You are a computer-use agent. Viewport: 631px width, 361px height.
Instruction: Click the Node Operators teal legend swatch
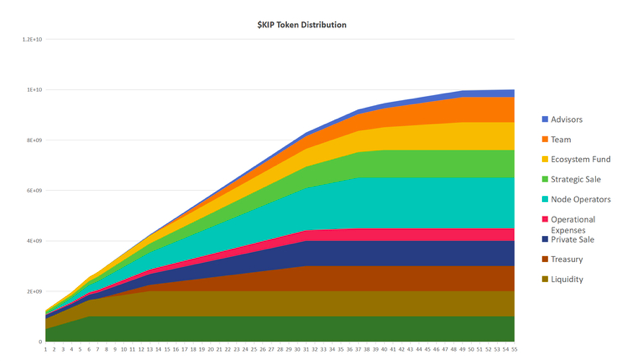(x=545, y=199)
